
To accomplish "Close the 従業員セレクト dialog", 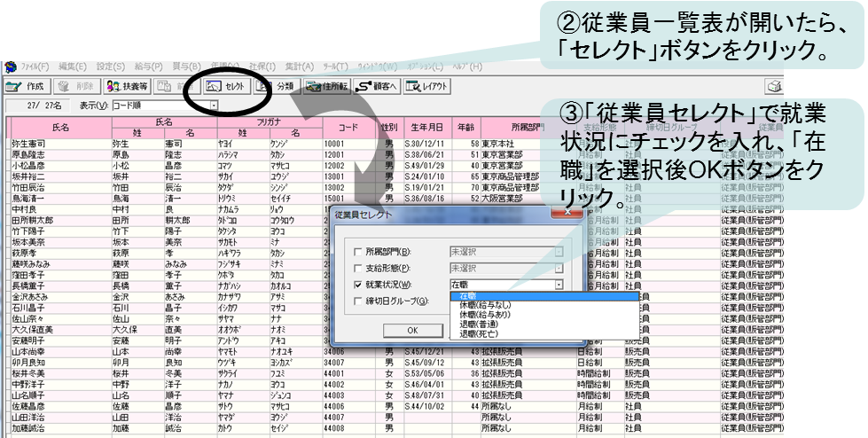I will [x=566, y=212].
